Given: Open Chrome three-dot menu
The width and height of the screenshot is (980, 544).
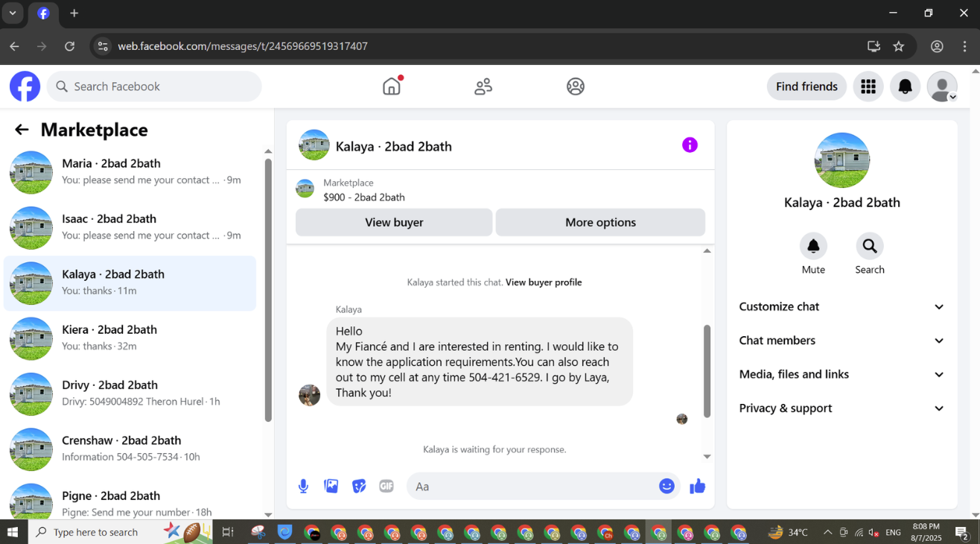Looking at the screenshot, I should pyautogui.click(x=965, y=46).
